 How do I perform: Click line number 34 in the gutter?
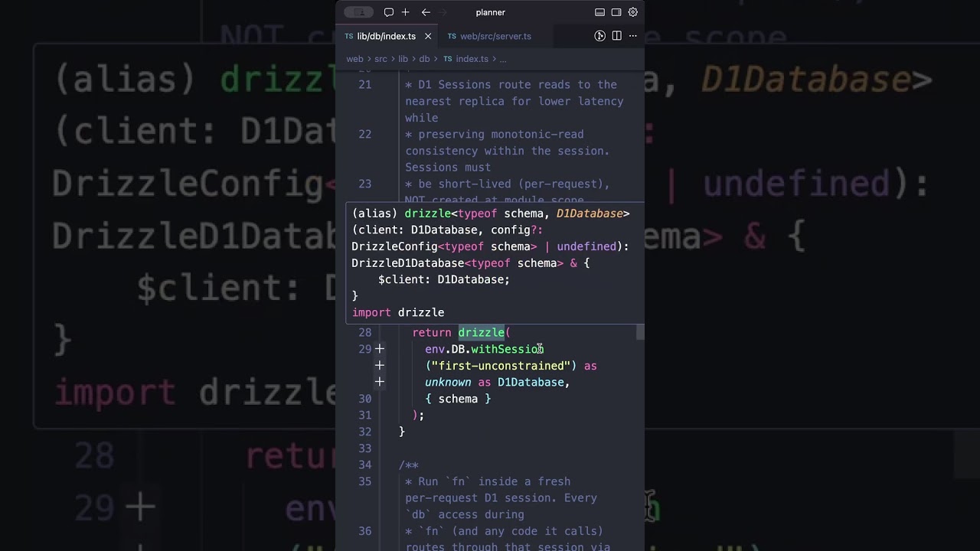click(x=365, y=465)
